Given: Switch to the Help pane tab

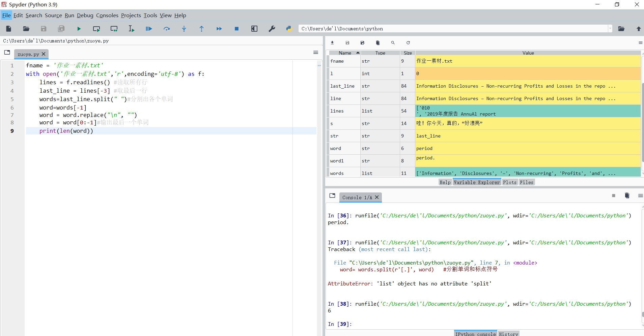Looking at the screenshot, I should tap(445, 182).
